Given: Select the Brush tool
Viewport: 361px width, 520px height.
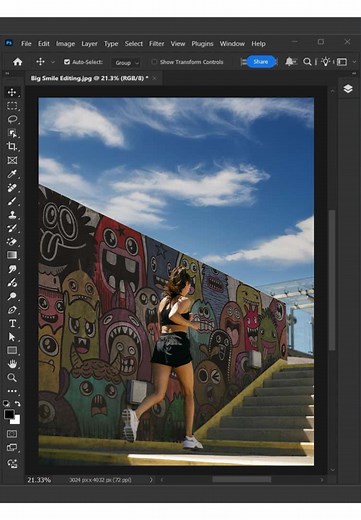Looking at the screenshot, I should (x=12, y=201).
